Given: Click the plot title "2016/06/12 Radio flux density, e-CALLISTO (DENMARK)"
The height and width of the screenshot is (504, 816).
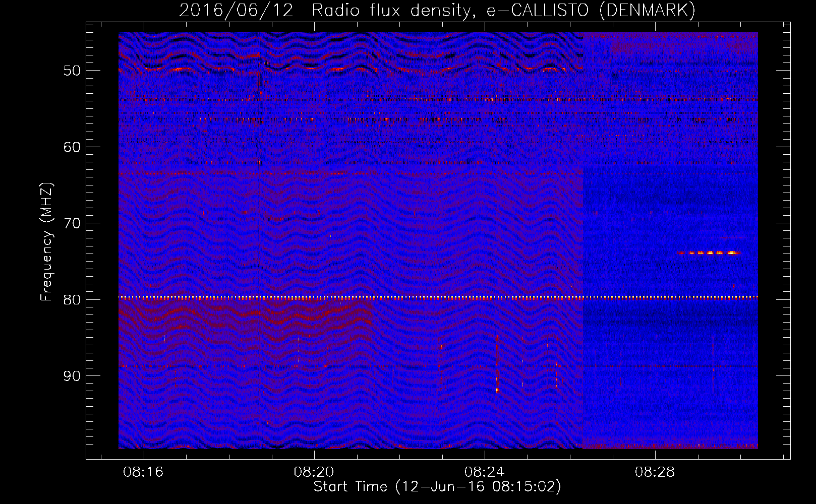Looking at the screenshot, I should click(x=437, y=10).
